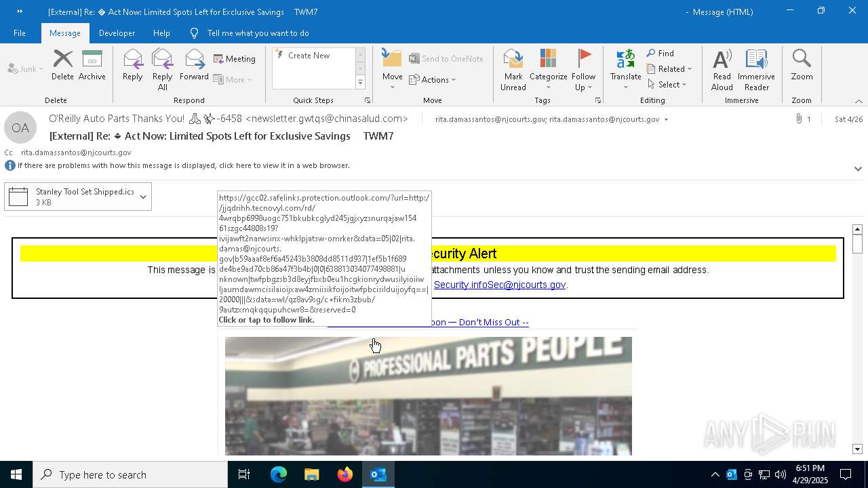Open the notifications center icon
This screenshot has height=488, width=868.
coord(846,474)
